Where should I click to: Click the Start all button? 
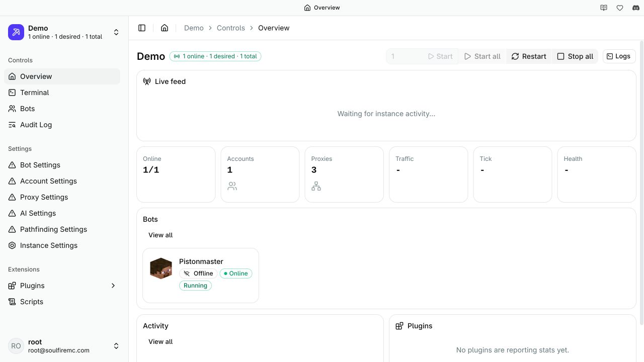(482, 56)
